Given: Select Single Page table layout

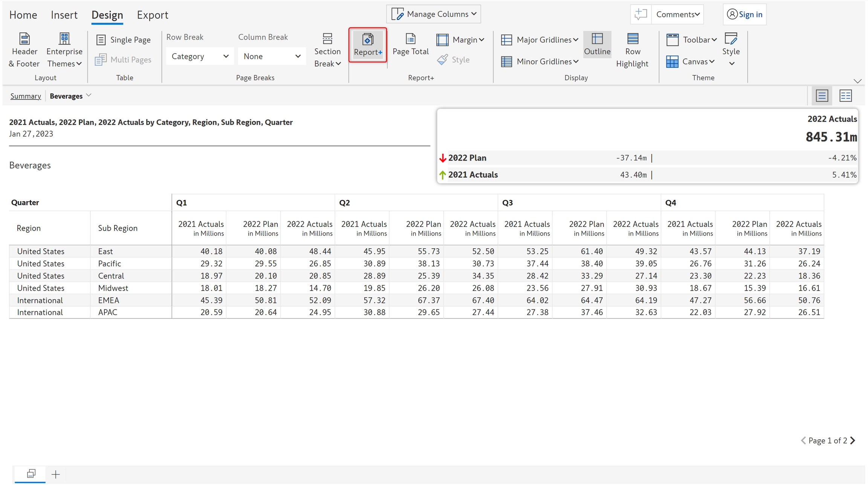Looking at the screenshot, I should (x=124, y=40).
